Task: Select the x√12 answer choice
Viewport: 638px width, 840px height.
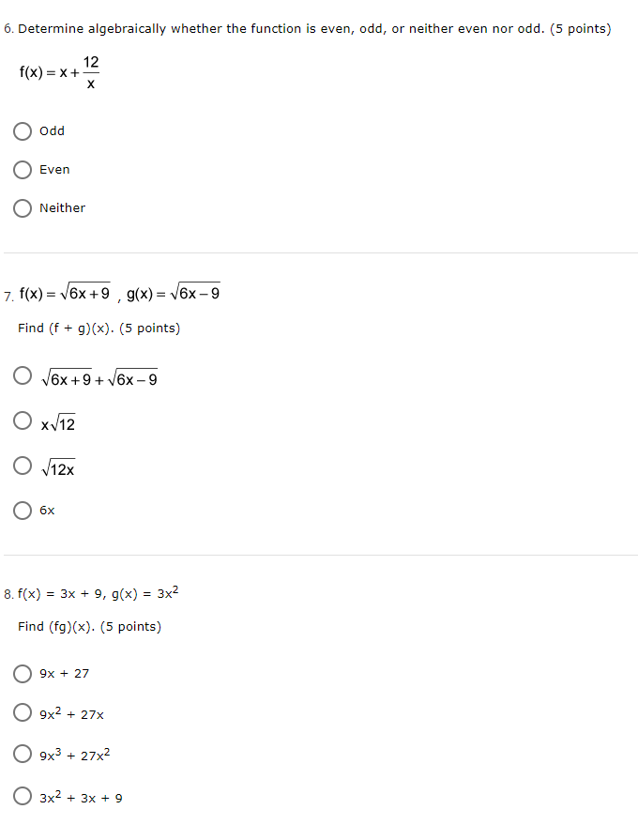Action: click(x=23, y=420)
